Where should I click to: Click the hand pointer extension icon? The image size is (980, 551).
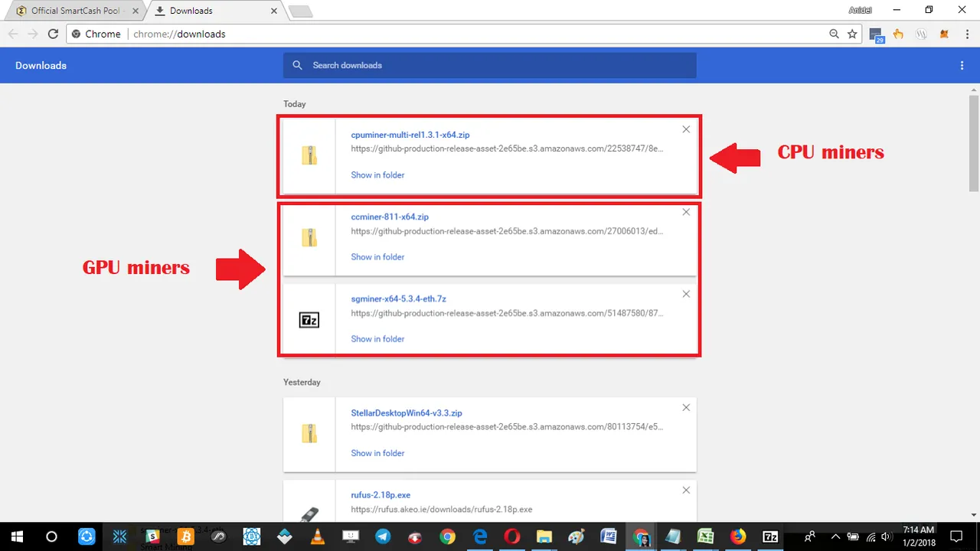coord(898,34)
